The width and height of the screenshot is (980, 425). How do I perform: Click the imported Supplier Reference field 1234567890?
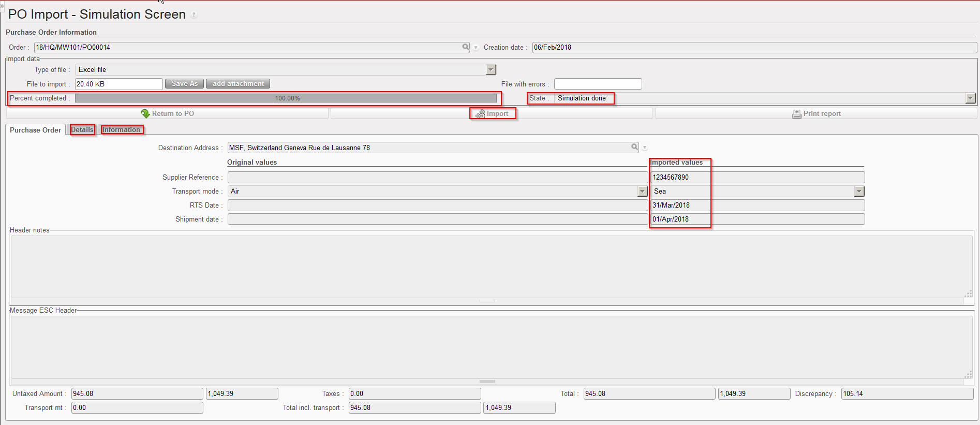[756, 178]
